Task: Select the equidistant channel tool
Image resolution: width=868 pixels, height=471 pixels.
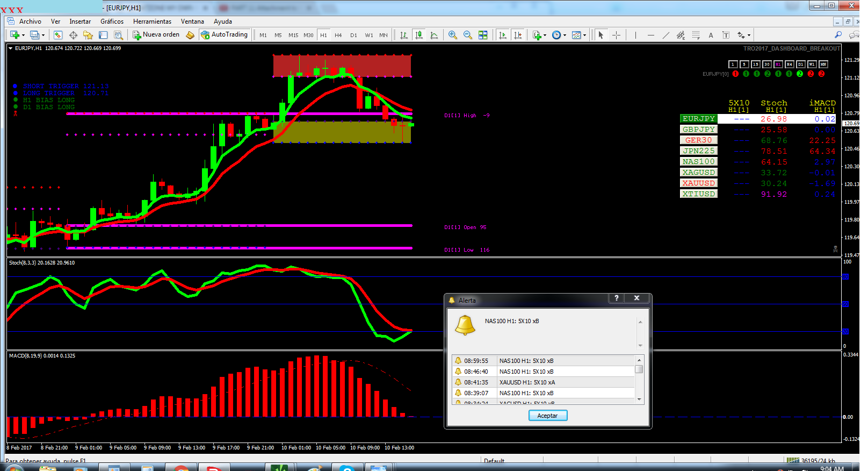Action: 681,35
